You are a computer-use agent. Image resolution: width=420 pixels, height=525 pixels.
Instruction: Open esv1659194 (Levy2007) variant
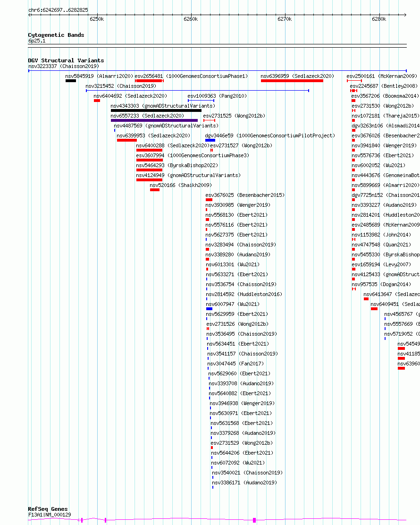[x=381, y=264]
